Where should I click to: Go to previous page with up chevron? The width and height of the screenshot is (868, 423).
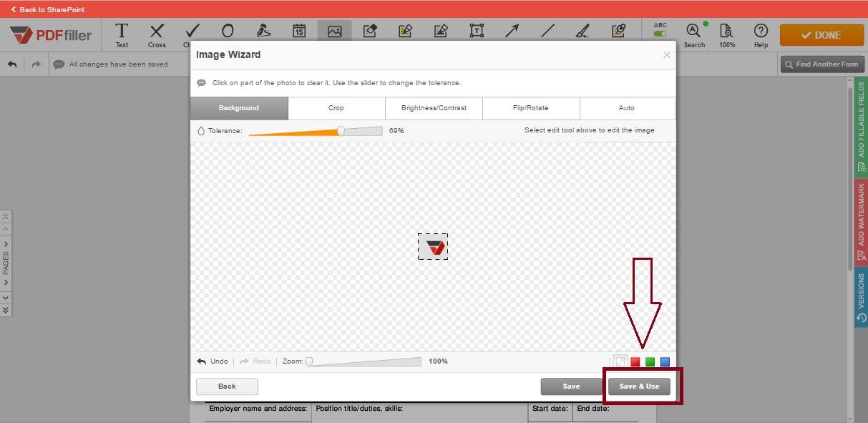click(x=6, y=228)
